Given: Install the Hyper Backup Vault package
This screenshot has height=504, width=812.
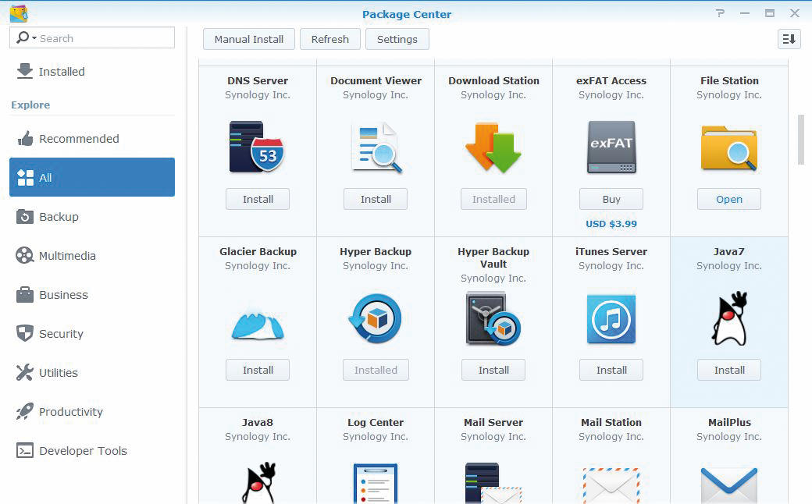Looking at the screenshot, I should click(493, 370).
